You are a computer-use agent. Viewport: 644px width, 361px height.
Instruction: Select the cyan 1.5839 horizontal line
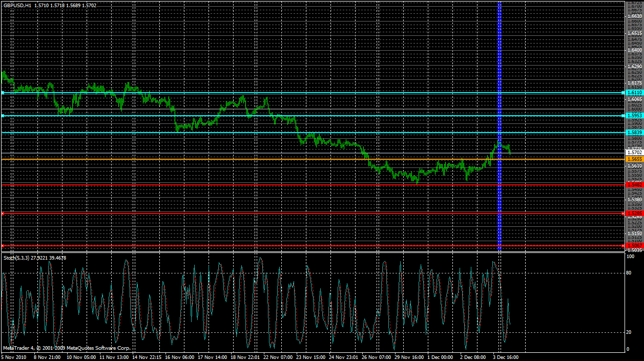coord(313,133)
